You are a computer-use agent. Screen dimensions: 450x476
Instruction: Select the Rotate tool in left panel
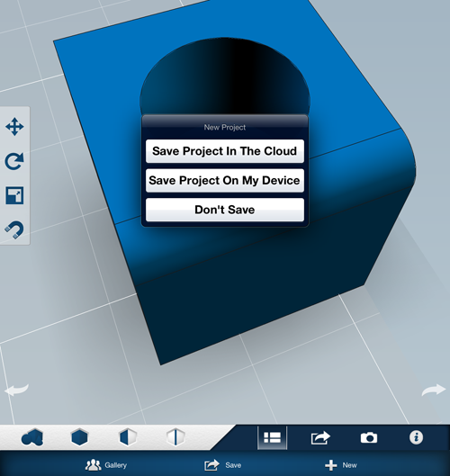tap(14, 161)
